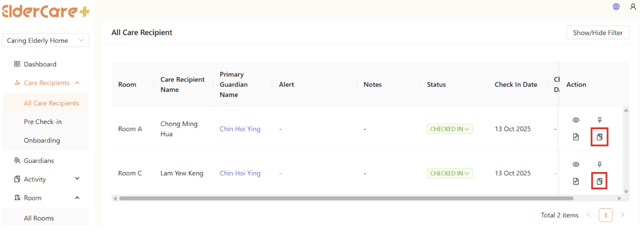Click the pin icon for Room A row
Screen dimensions: 644x250
click(x=600, y=120)
